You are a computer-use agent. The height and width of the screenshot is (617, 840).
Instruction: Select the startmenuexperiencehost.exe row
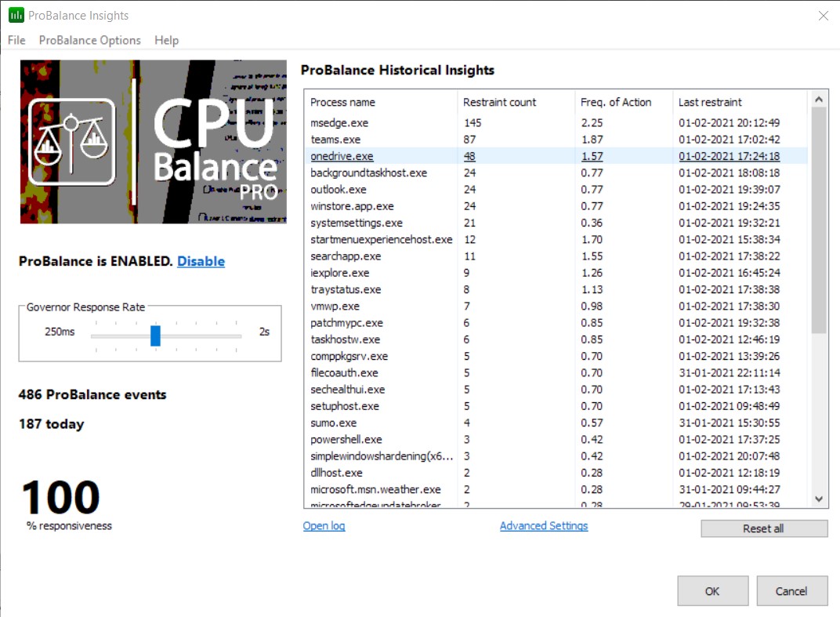tap(556, 239)
